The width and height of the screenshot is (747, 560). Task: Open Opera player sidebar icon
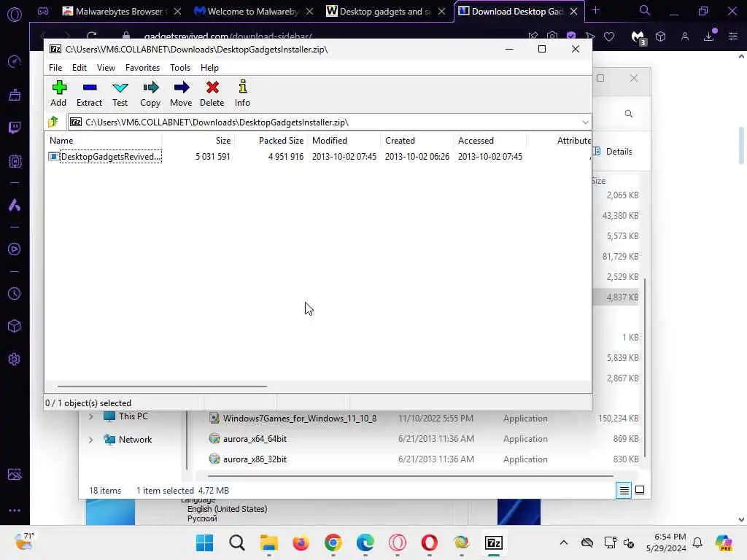[15, 249]
